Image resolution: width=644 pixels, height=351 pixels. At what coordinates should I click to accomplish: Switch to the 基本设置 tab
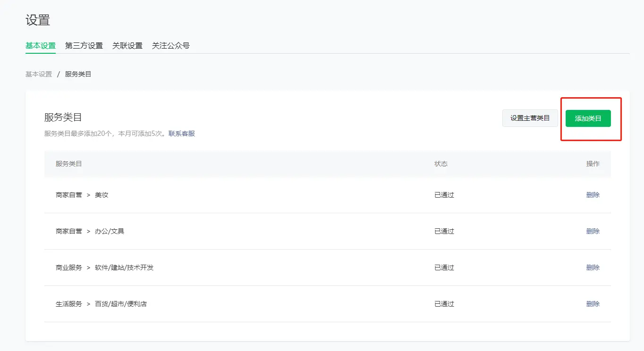(41, 46)
